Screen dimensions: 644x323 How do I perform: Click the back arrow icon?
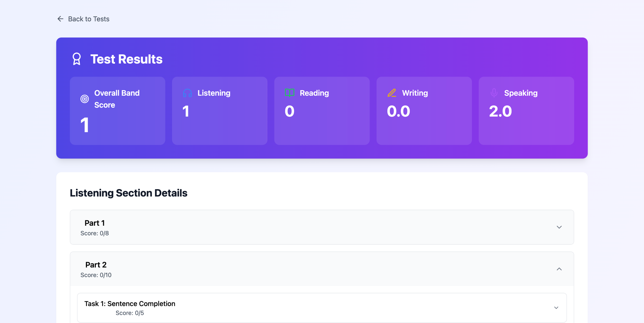point(60,19)
